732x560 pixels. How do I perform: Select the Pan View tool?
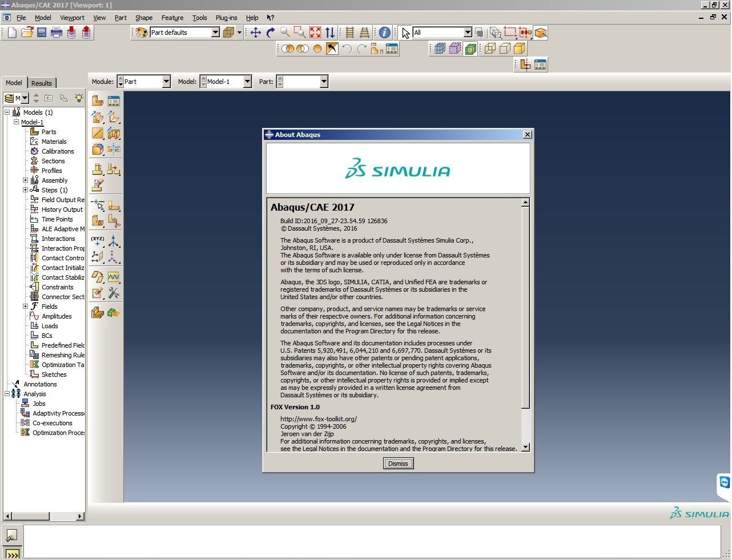click(x=256, y=33)
